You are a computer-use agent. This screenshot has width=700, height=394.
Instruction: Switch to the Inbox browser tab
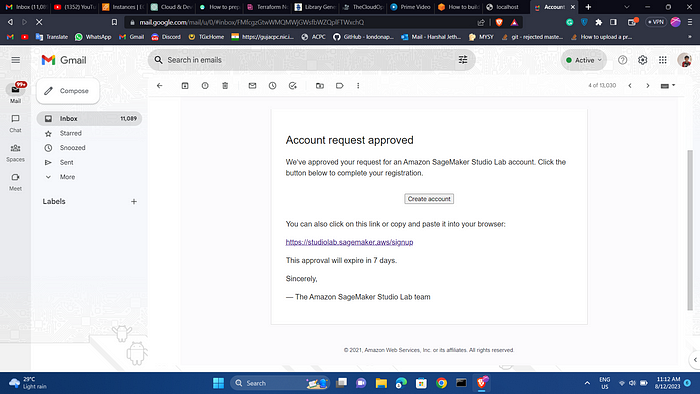[25, 7]
